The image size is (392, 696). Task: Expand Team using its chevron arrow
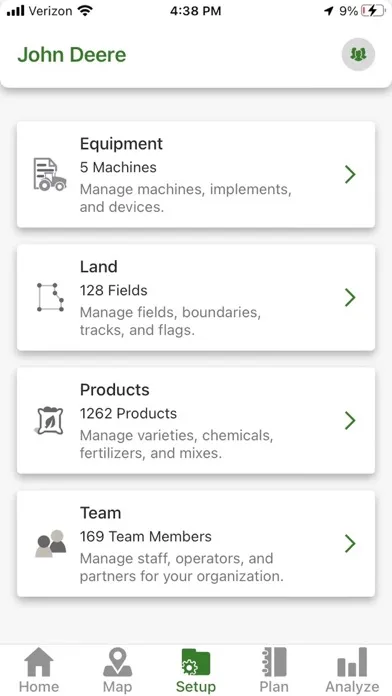pyautogui.click(x=350, y=543)
